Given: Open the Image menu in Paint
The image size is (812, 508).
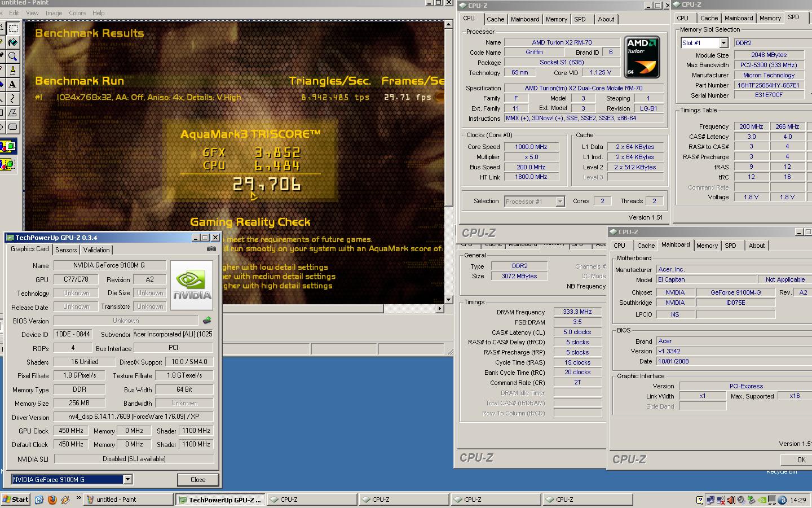Looking at the screenshot, I should point(54,13).
